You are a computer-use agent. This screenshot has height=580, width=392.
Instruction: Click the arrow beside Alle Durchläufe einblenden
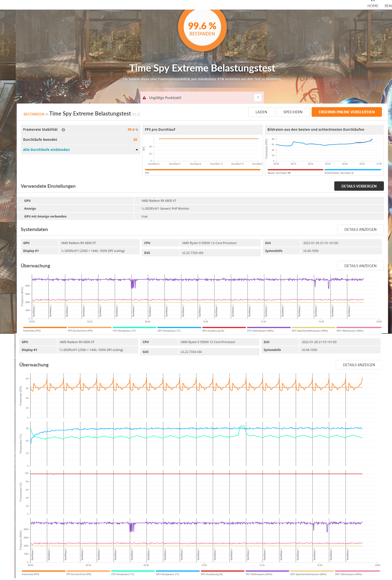pos(137,150)
